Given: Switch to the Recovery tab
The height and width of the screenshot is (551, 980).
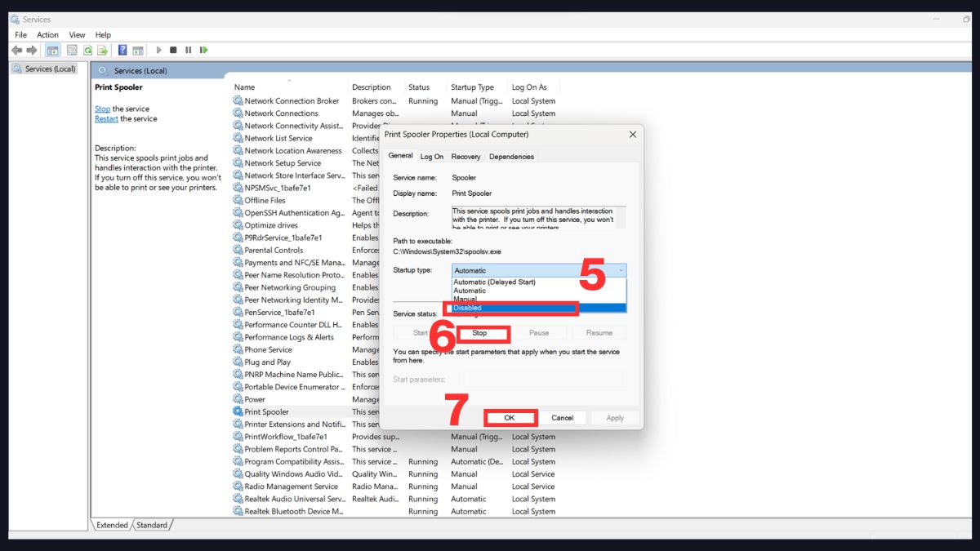Looking at the screenshot, I should tap(465, 157).
